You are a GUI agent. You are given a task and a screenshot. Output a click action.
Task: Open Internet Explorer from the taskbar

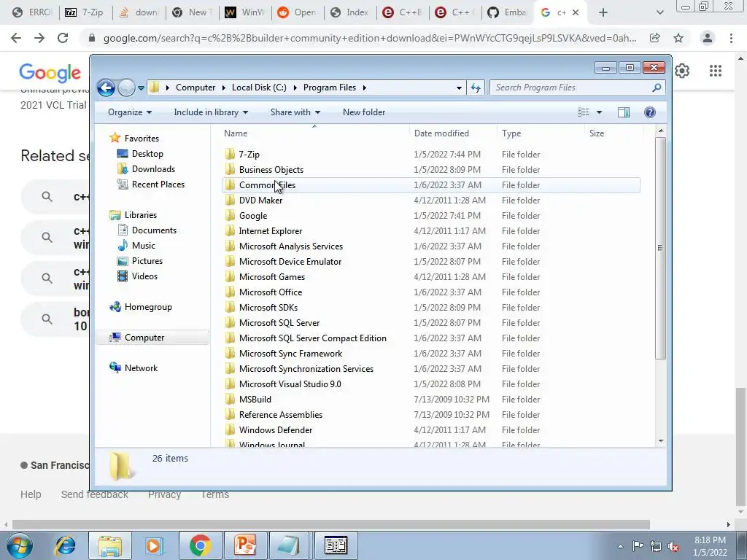click(x=65, y=545)
